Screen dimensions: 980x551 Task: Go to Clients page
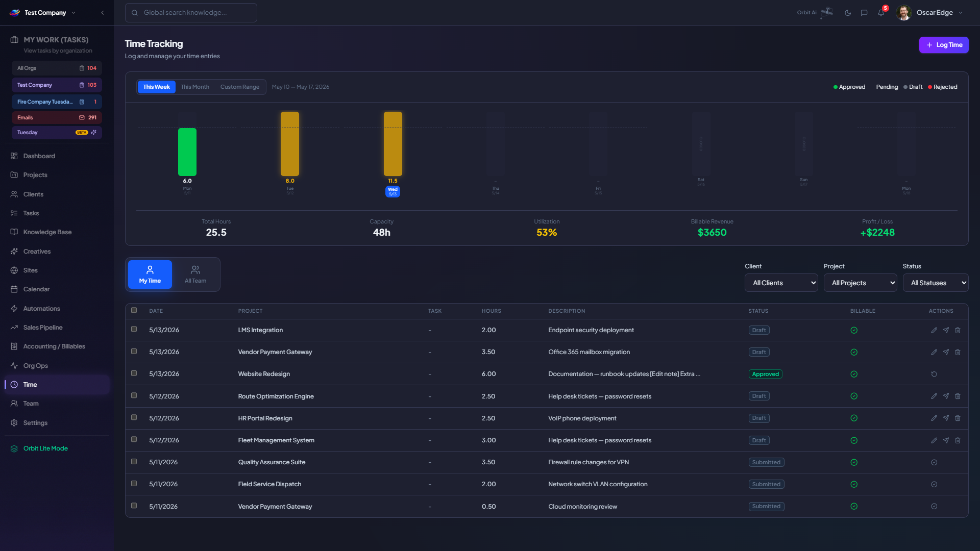(57, 194)
